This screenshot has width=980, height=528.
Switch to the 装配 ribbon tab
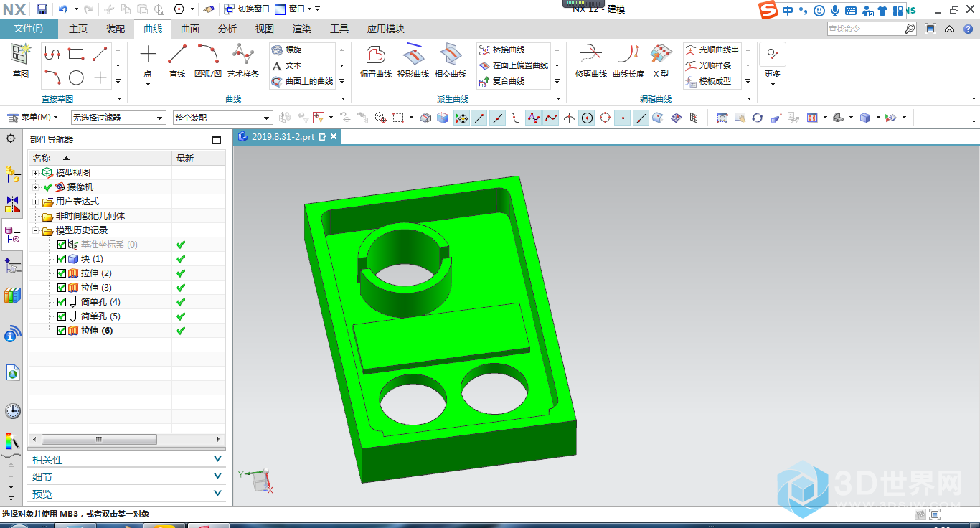pos(116,29)
